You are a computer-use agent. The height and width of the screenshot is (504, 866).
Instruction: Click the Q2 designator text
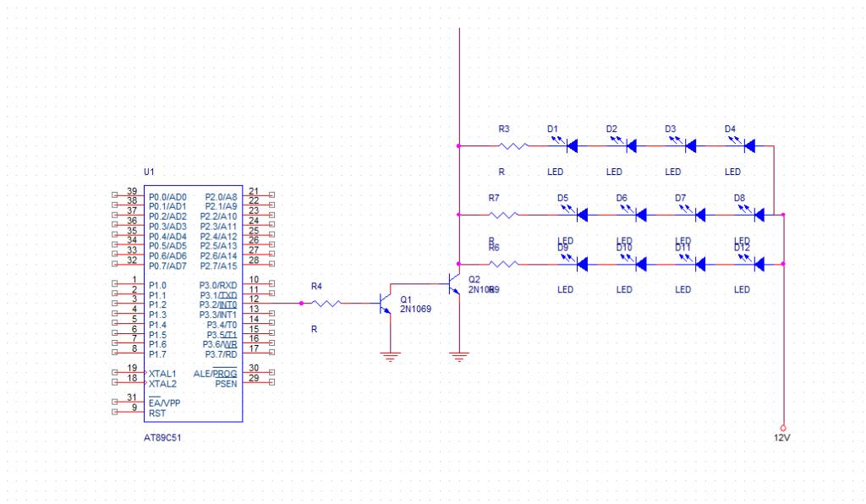(474, 279)
